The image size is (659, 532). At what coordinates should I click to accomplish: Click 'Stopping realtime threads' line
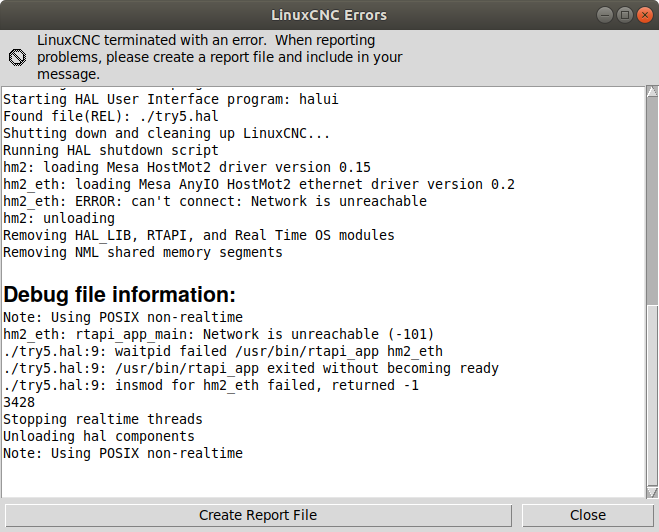103,419
